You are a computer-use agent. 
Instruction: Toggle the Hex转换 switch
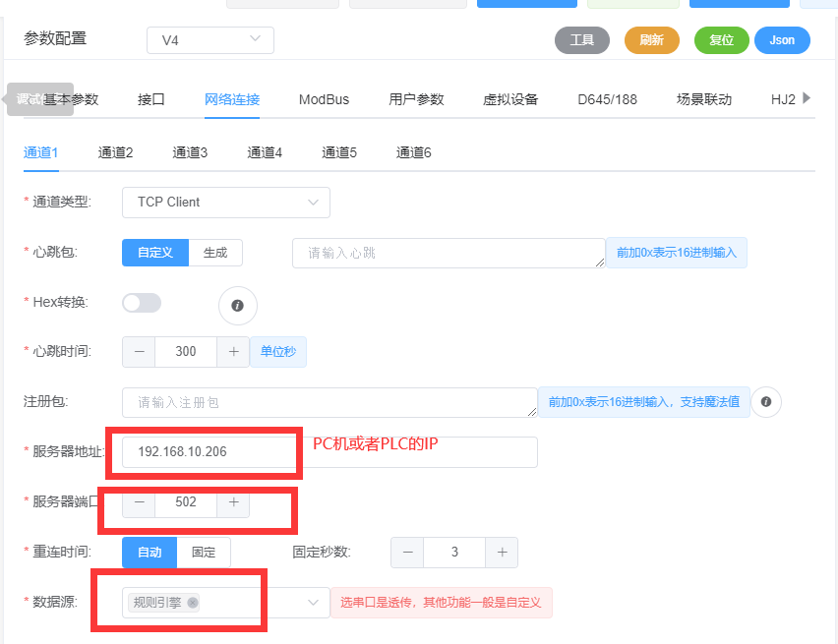click(x=142, y=303)
